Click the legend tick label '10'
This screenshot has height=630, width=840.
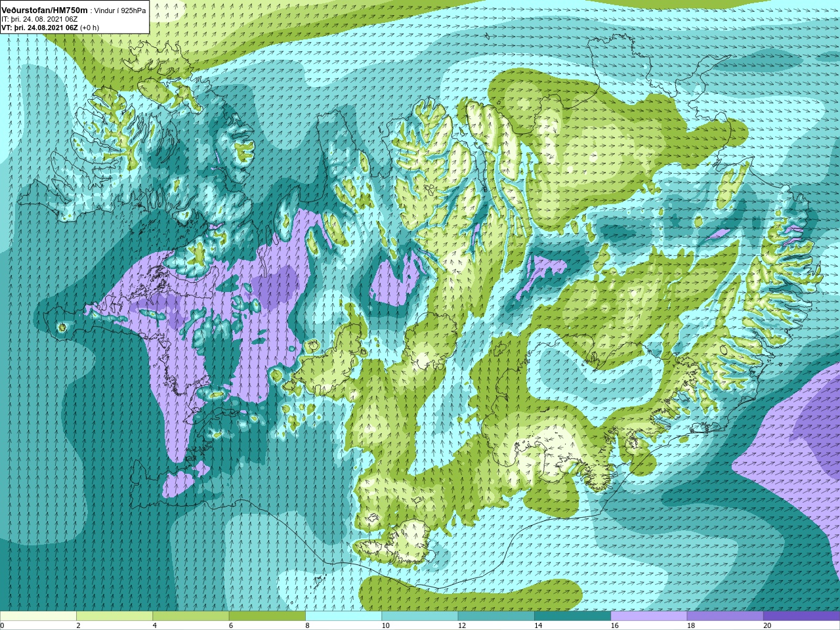pos(385,625)
